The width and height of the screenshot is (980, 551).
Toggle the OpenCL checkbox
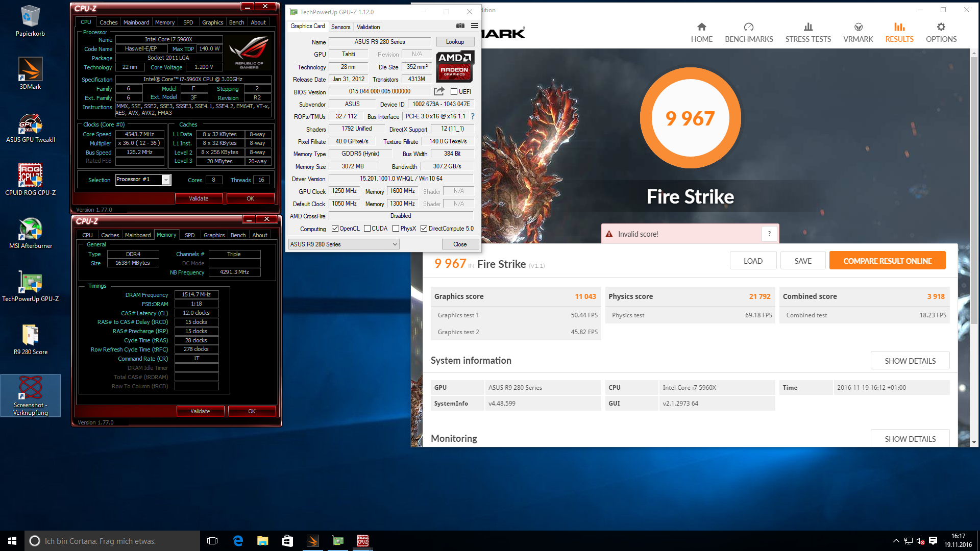point(335,229)
